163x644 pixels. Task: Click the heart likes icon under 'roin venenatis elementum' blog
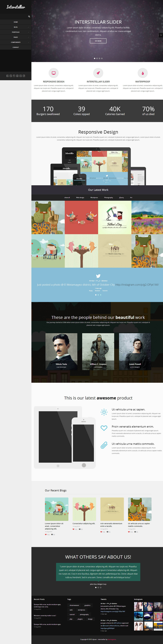click(x=101, y=532)
